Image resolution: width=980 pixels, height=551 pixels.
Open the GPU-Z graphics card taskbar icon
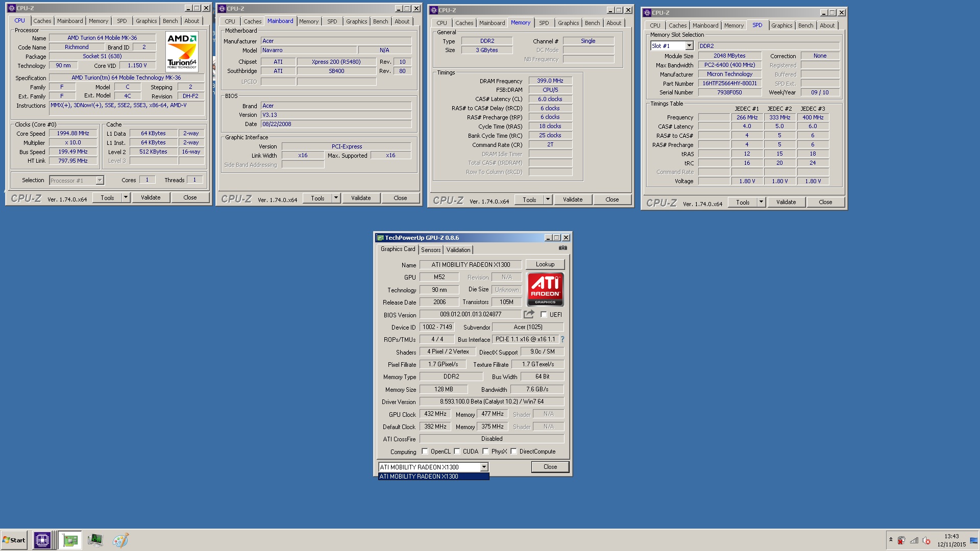point(70,540)
